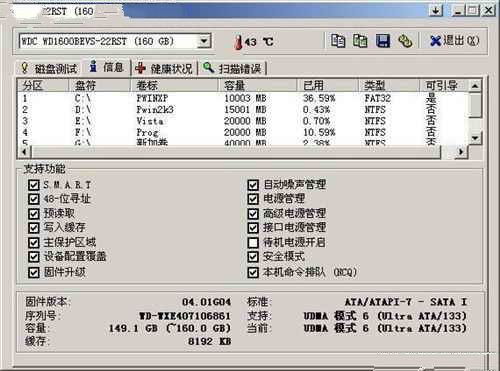The height and width of the screenshot is (371, 500).
Task: Click the second green copy toolbar icon
Action: click(360, 41)
